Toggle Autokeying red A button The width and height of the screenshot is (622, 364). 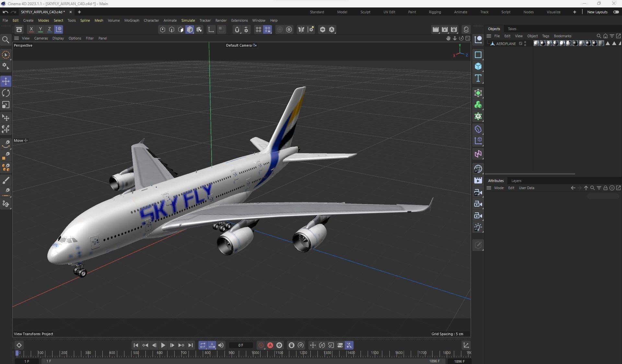coord(270,345)
